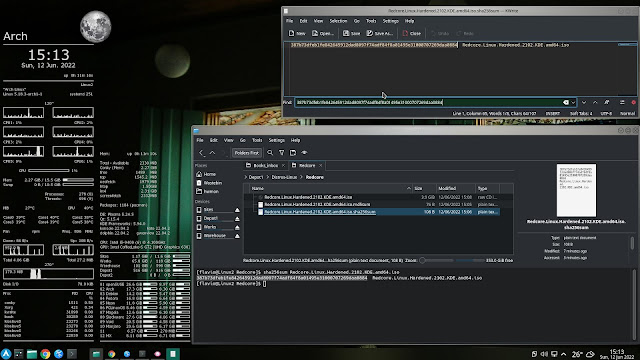This screenshot has width=640, height=360.
Task: Go up one folder in Dolphin
Action: (212, 153)
